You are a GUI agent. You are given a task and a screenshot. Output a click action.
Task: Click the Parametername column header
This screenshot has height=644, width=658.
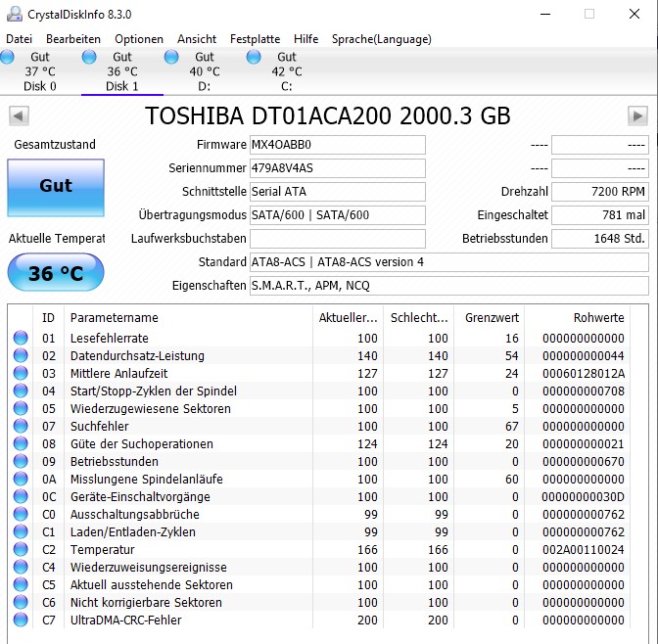click(x=188, y=317)
